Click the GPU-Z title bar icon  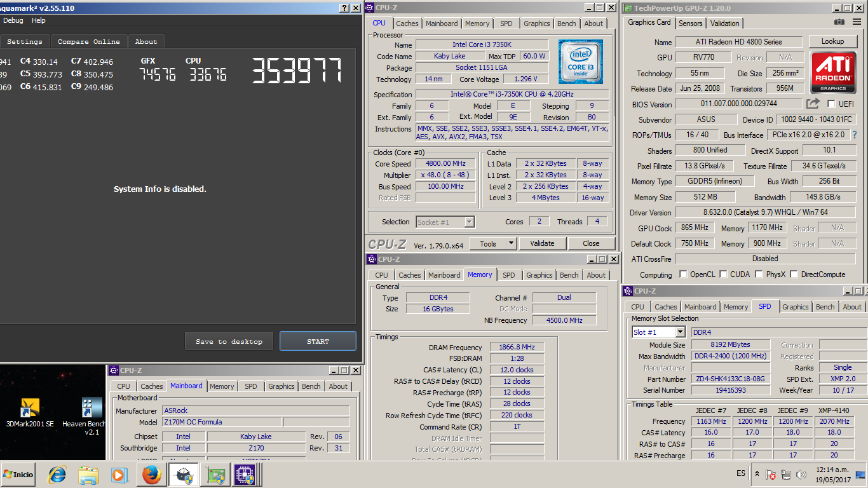point(628,8)
